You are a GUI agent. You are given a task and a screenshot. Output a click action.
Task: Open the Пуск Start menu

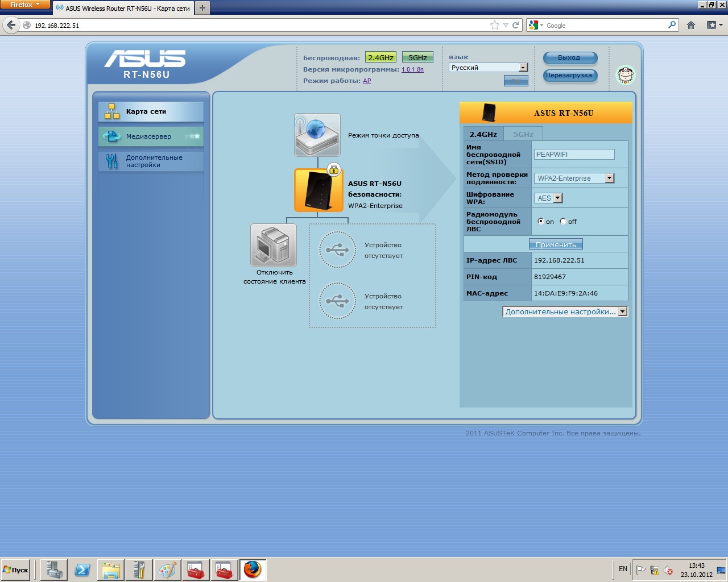[16, 569]
